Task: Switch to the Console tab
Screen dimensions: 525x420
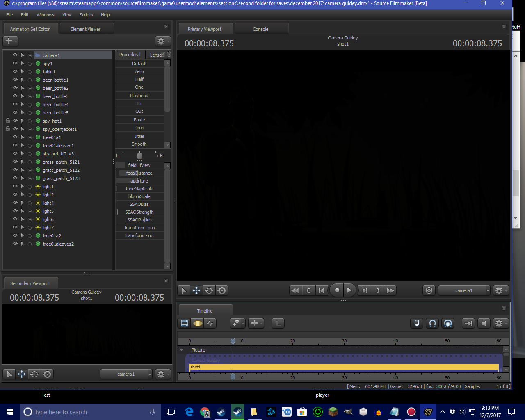Action: click(260, 29)
